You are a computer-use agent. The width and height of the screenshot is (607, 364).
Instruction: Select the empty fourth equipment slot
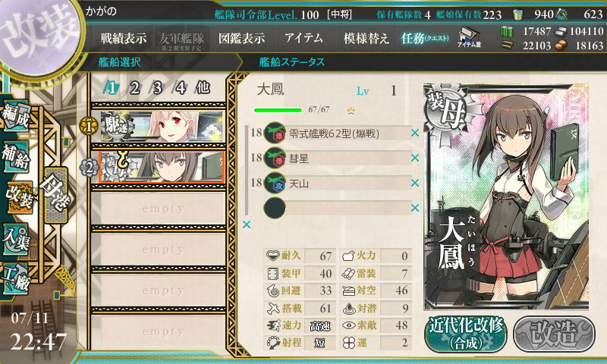(x=338, y=208)
